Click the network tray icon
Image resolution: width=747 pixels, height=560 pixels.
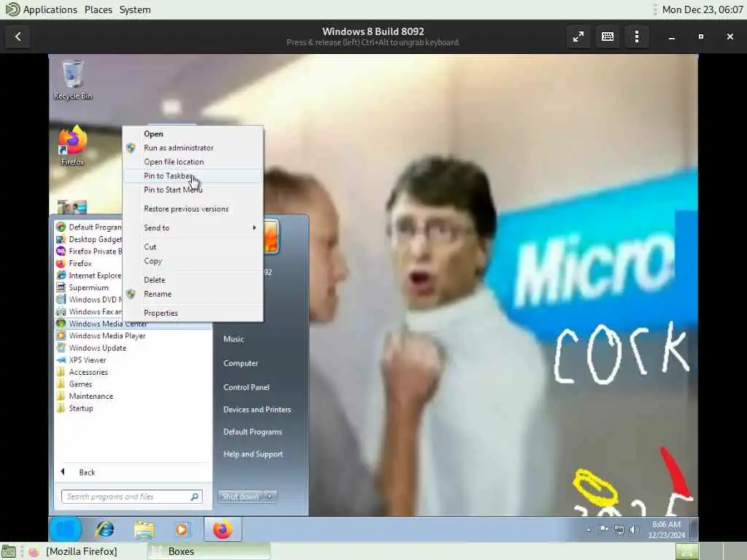pyautogui.click(x=619, y=529)
